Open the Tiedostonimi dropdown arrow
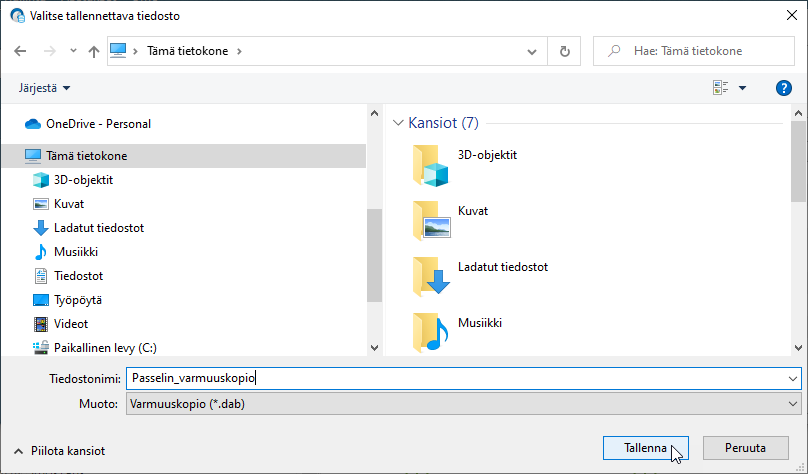The image size is (808, 474). (x=793, y=379)
